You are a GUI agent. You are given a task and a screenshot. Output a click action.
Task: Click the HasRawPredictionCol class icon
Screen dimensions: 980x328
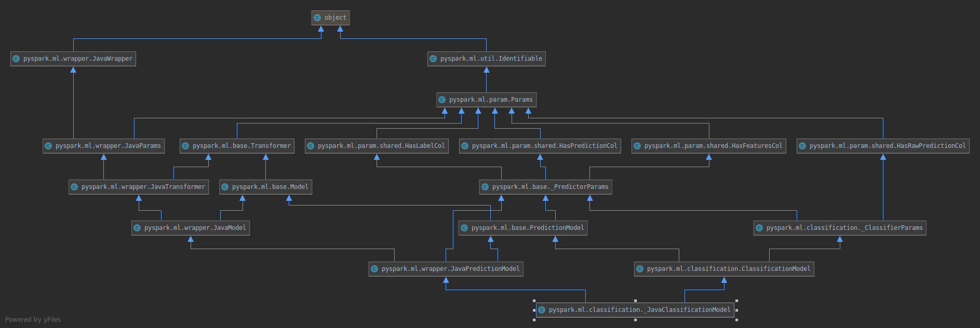(x=802, y=146)
